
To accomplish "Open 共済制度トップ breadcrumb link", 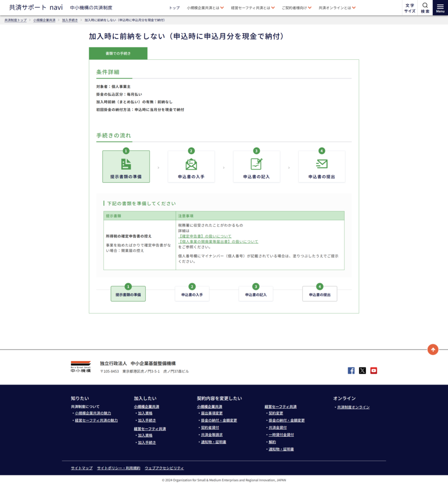I will tap(16, 20).
